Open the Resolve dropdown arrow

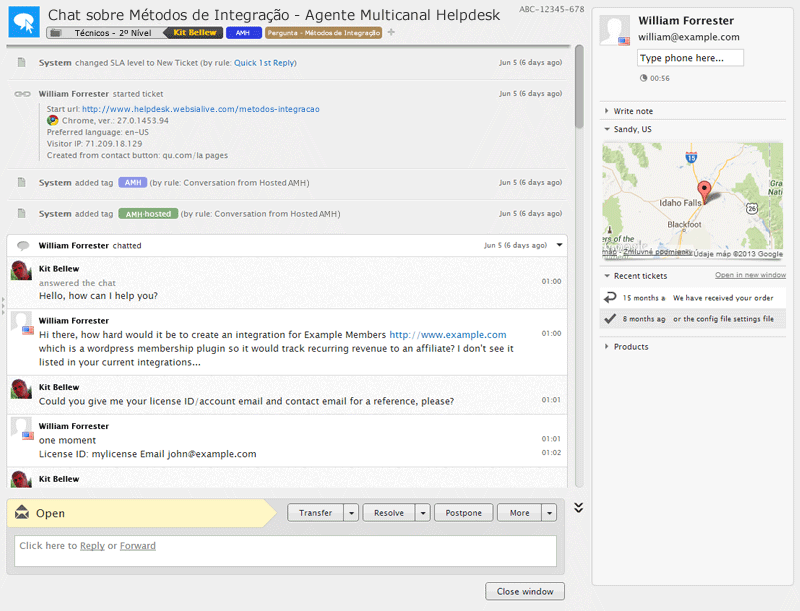[x=423, y=513]
